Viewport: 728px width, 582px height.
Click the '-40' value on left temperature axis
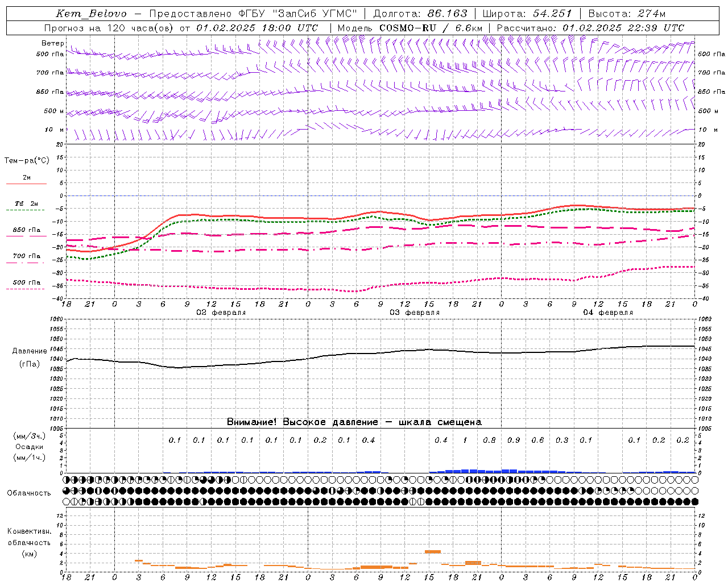pyautogui.click(x=58, y=298)
